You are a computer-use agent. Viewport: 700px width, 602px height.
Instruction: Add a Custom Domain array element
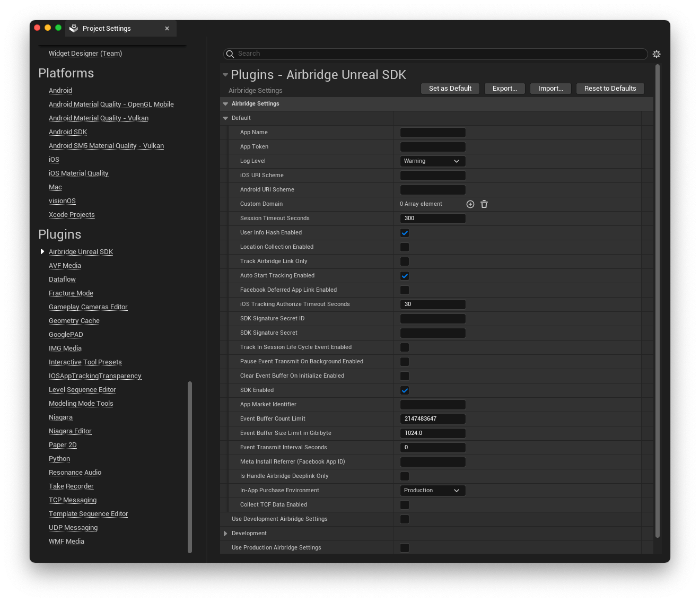click(470, 204)
